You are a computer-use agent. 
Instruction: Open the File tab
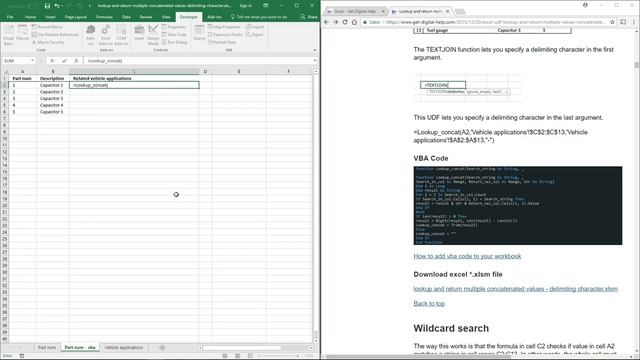(x=10, y=17)
